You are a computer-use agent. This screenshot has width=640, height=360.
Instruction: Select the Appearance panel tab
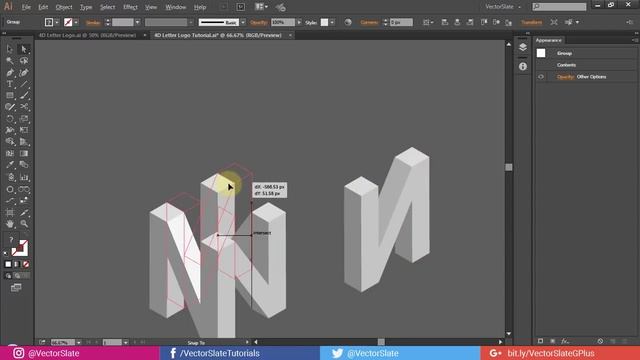coord(549,40)
